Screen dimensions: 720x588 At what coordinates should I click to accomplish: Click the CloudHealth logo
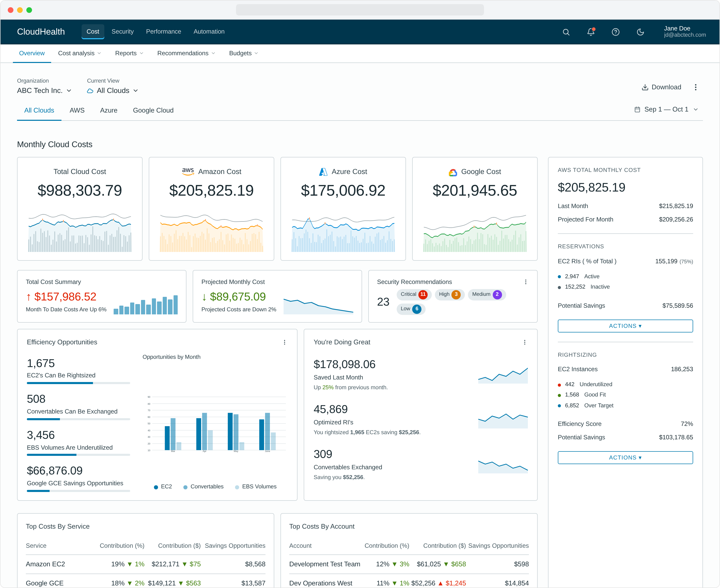41,31
